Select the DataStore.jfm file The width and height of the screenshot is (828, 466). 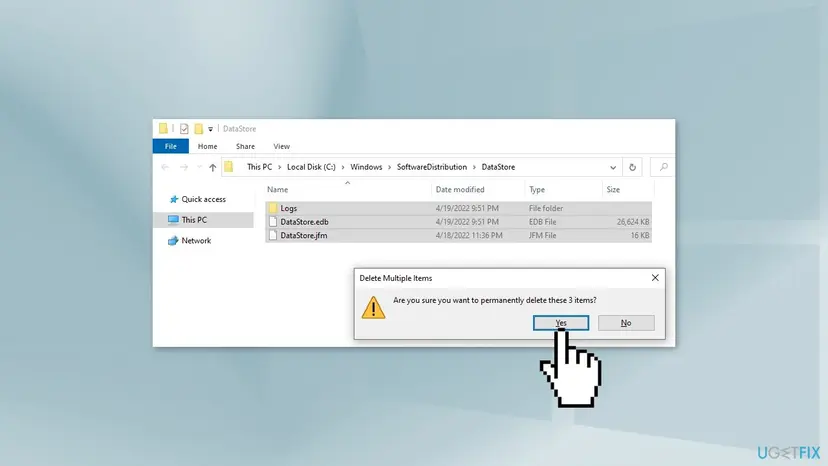click(458, 236)
